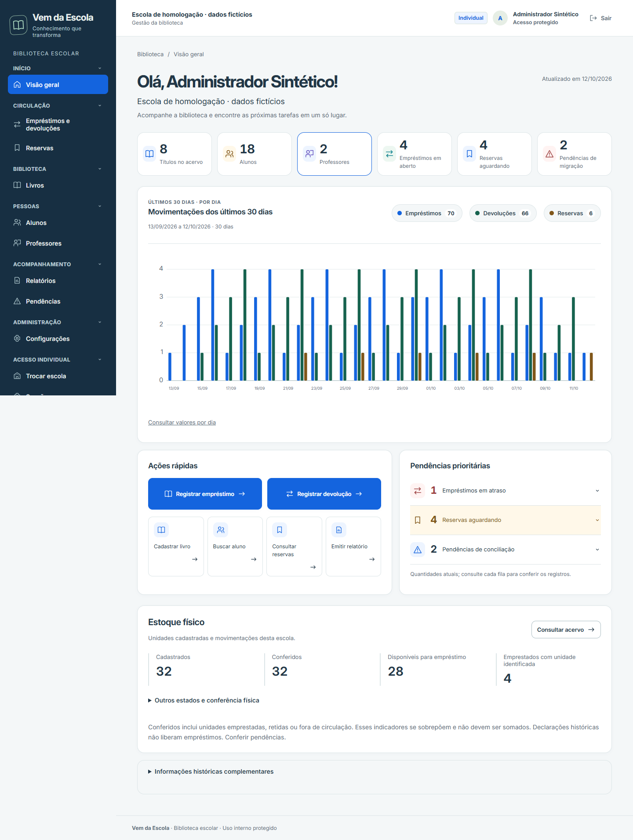Expand the Reservas aguardando priority row
The image size is (633, 840).
click(506, 520)
